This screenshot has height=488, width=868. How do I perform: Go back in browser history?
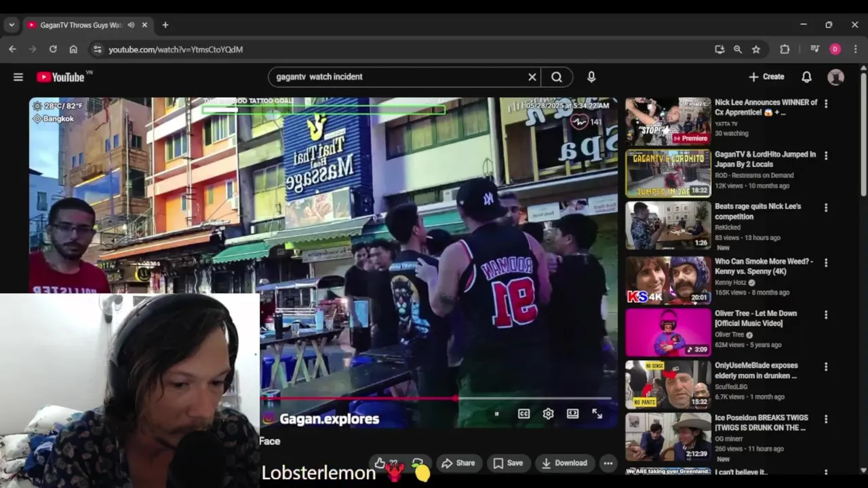point(12,49)
